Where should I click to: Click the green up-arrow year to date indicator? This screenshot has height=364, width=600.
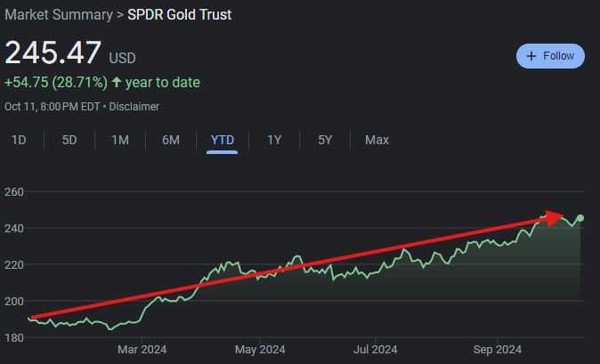point(117,82)
